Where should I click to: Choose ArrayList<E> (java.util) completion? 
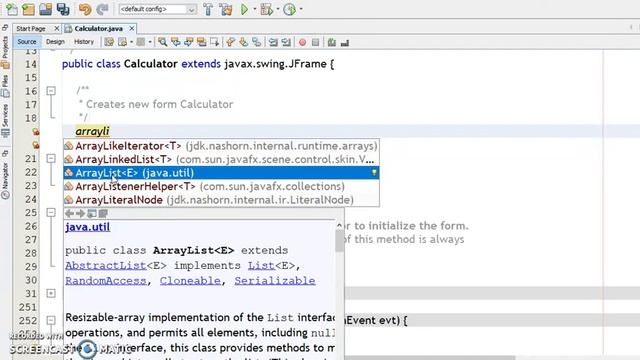click(221, 173)
